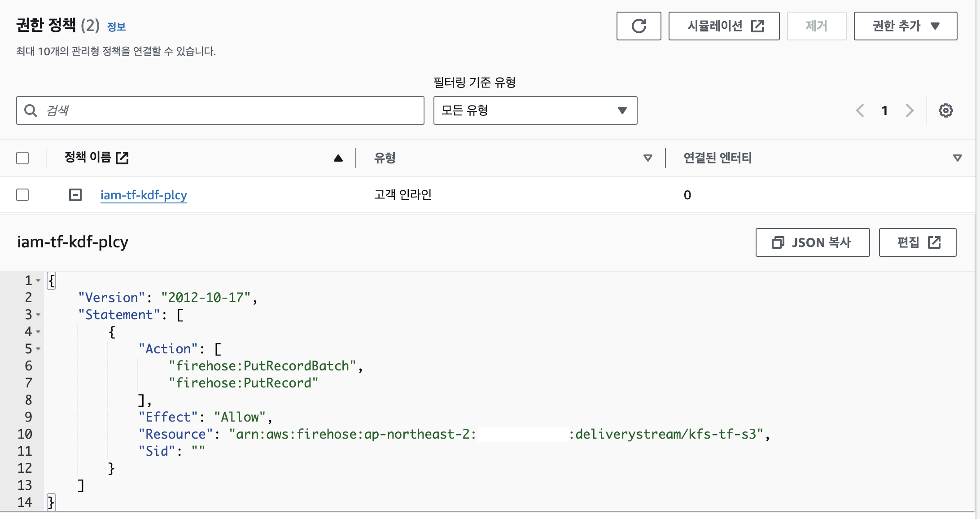This screenshot has height=519, width=980.
Task: Open the iam-tf-kdf-plcy policy link
Action: [x=144, y=195]
